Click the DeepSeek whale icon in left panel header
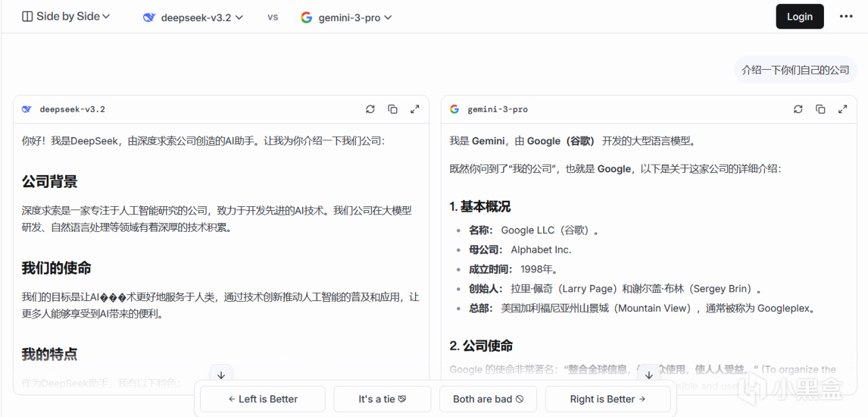Image resolution: width=868 pixels, height=417 pixels. (x=26, y=109)
